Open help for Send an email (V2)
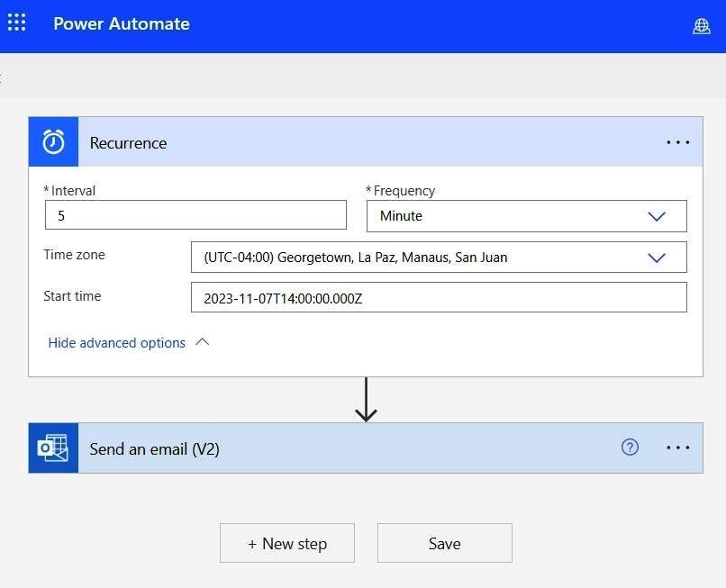 coord(630,448)
